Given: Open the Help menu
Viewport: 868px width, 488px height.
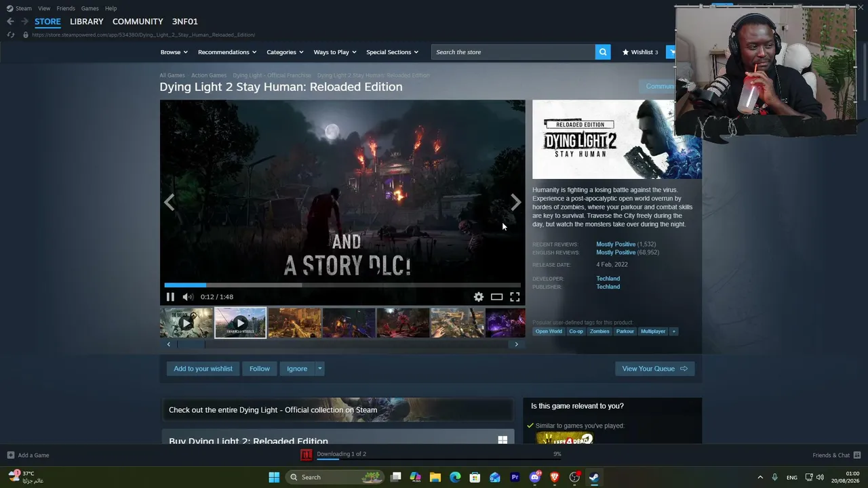Looking at the screenshot, I should 111,8.
